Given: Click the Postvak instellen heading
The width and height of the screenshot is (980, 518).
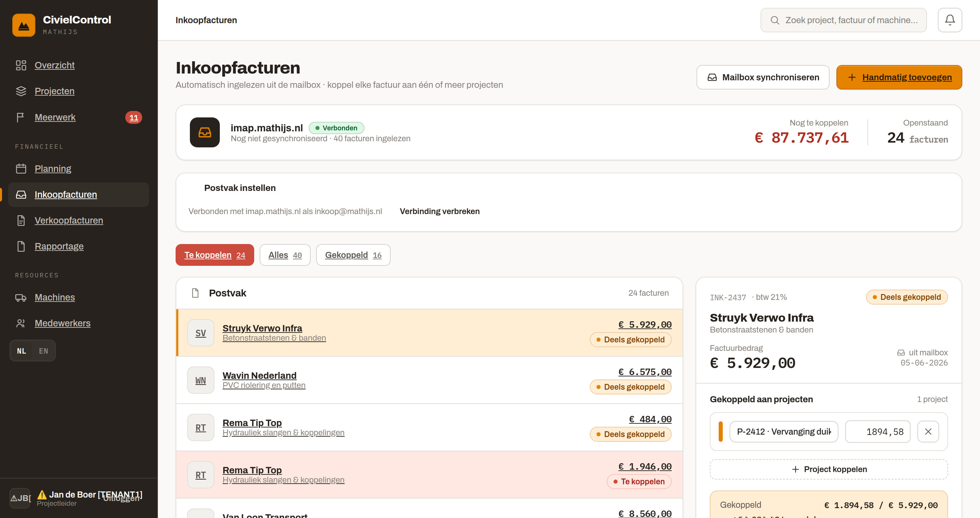Looking at the screenshot, I should coord(240,188).
